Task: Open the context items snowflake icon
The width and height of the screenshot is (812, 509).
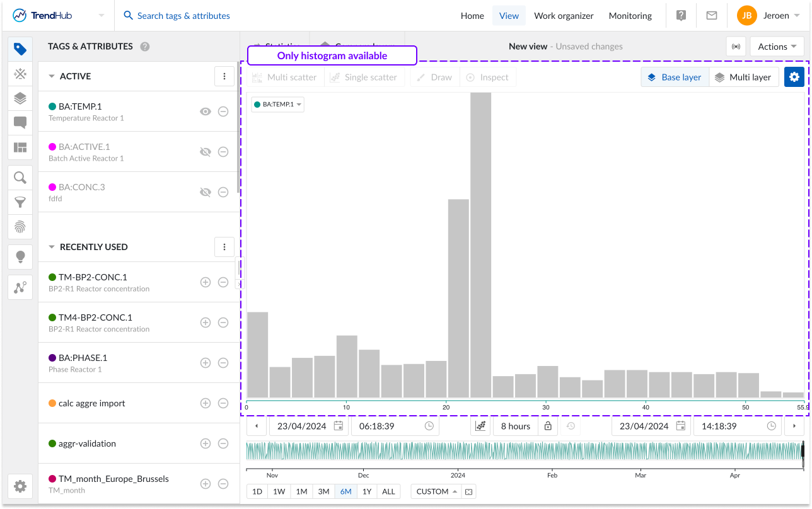Action: pyautogui.click(x=20, y=74)
